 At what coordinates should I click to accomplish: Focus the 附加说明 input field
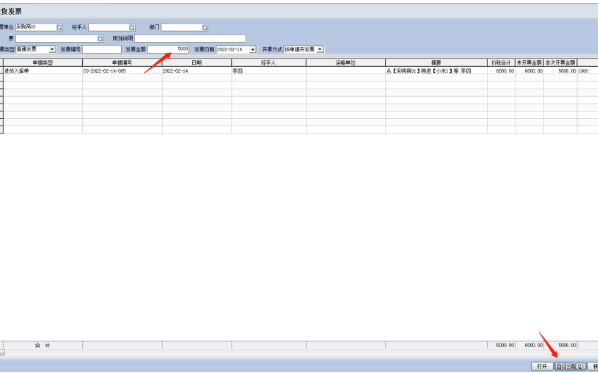click(x=190, y=39)
